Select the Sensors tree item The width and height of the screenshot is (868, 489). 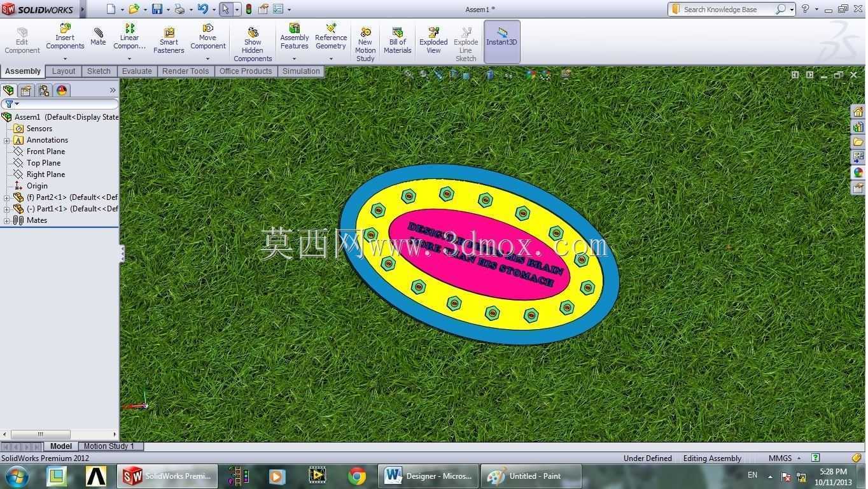pyautogui.click(x=39, y=129)
